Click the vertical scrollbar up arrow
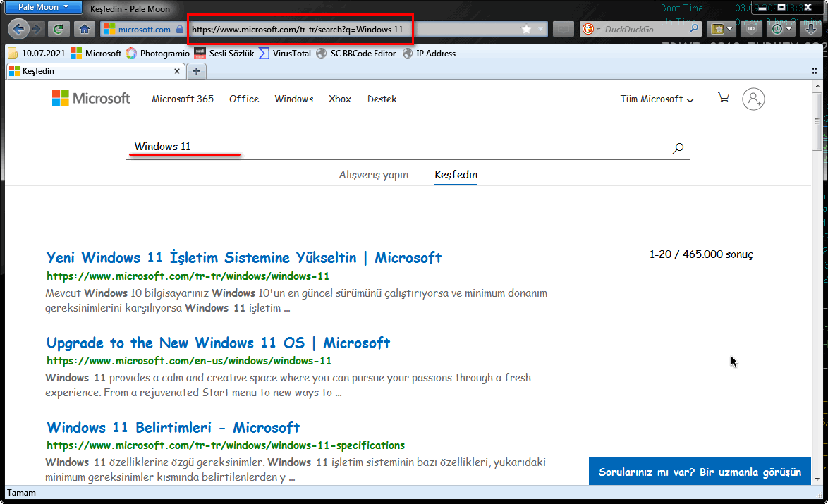828x504 pixels. [817, 85]
